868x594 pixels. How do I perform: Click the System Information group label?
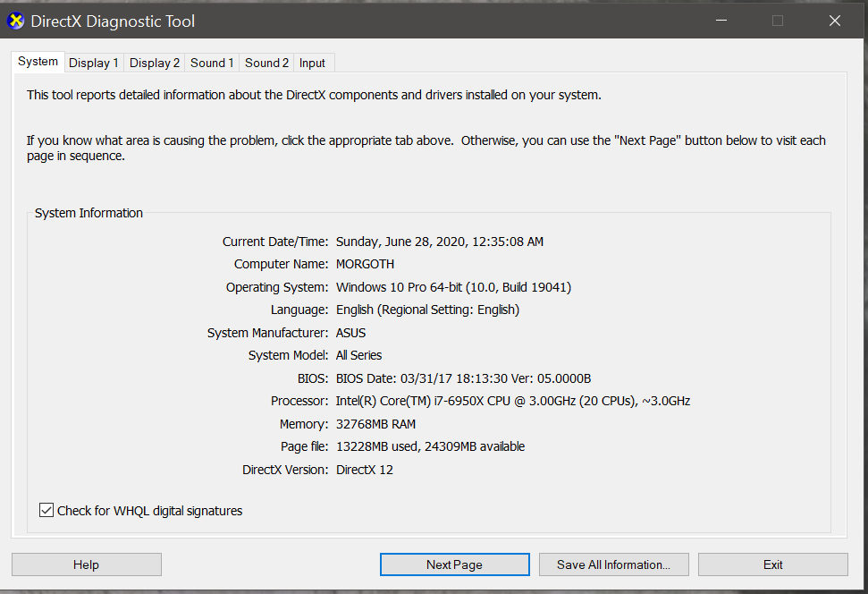tap(88, 213)
